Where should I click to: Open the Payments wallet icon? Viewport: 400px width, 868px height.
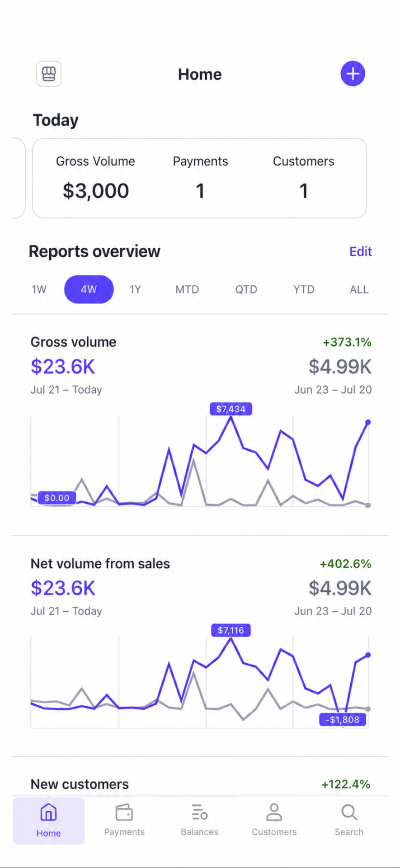coord(124,812)
